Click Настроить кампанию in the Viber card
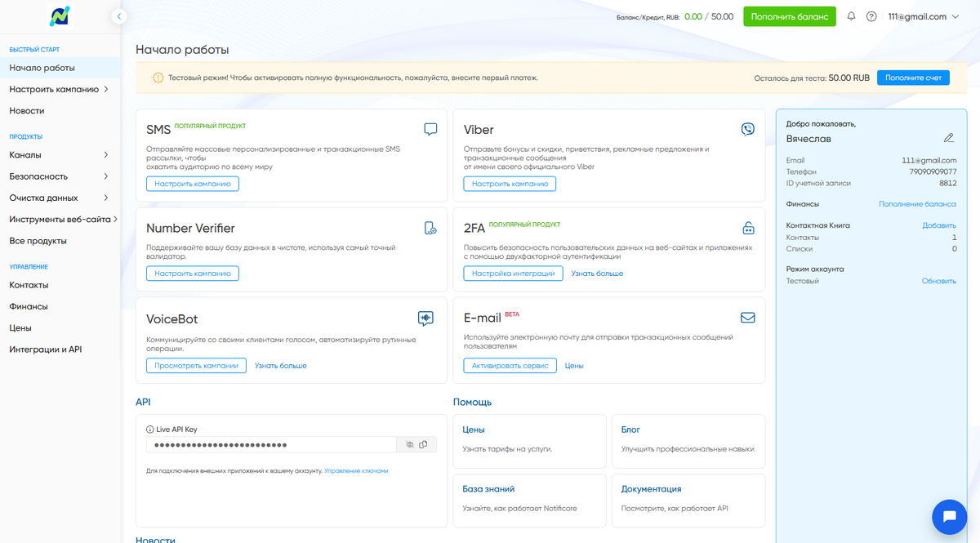 (x=510, y=184)
